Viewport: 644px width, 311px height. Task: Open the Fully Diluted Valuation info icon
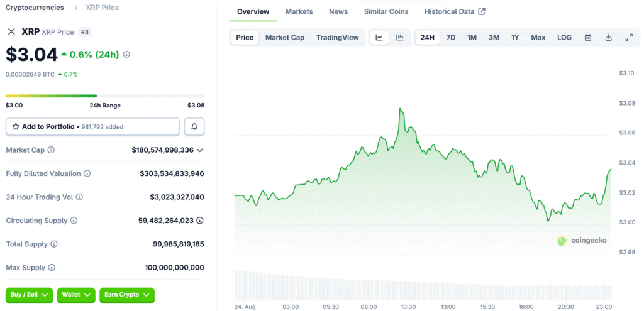click(87, 173)
